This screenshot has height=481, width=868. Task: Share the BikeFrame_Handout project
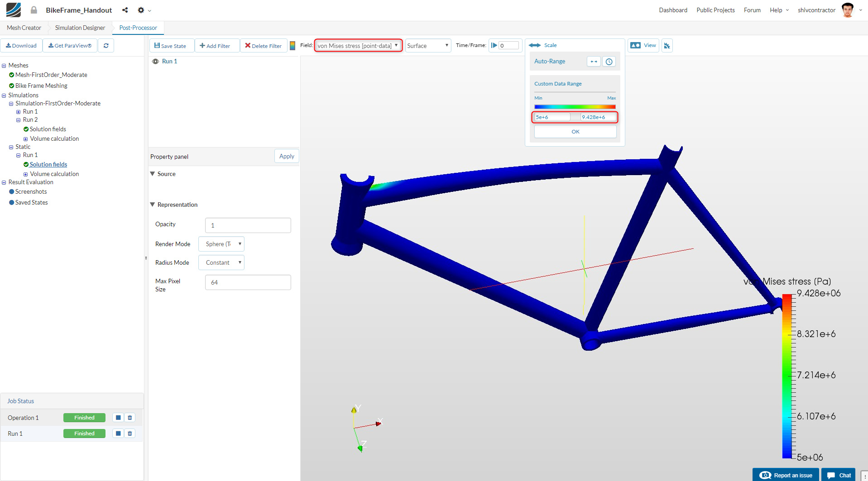125,10
